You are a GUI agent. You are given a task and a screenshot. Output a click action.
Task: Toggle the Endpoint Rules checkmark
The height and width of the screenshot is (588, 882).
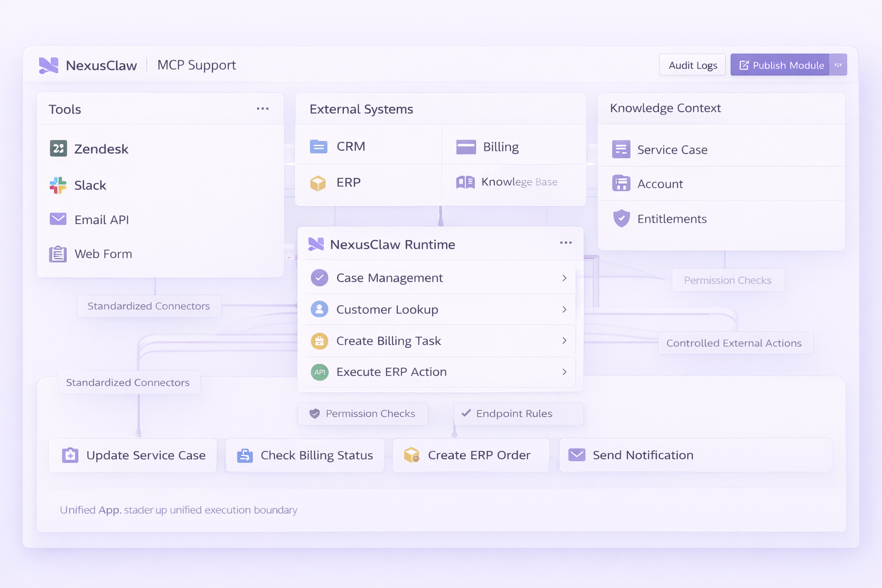(x=466, y=413)
